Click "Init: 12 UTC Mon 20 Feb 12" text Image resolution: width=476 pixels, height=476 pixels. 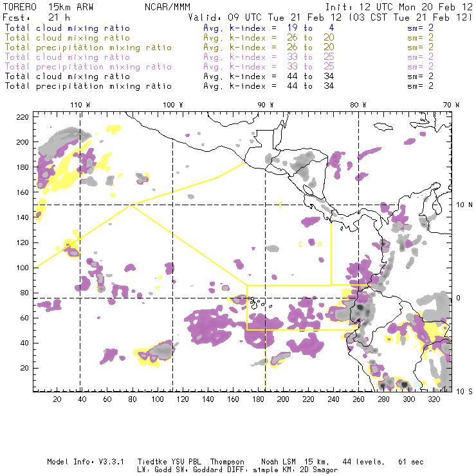click(399, 7)
